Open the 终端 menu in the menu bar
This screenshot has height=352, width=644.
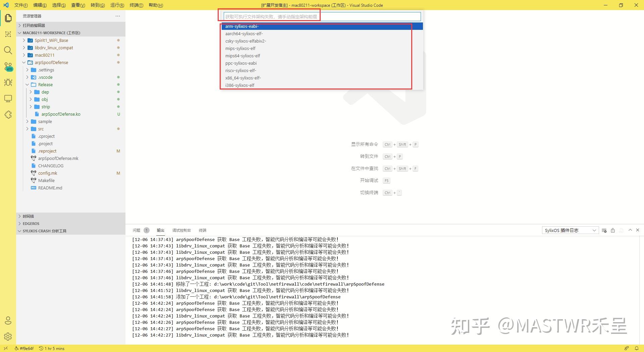[x=136, y=5]
